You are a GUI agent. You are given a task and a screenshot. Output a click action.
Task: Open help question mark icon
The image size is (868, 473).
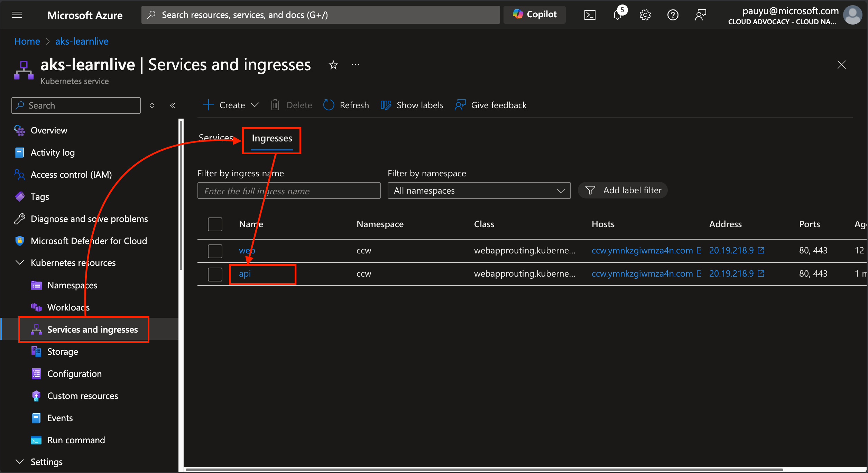point(673,15)
